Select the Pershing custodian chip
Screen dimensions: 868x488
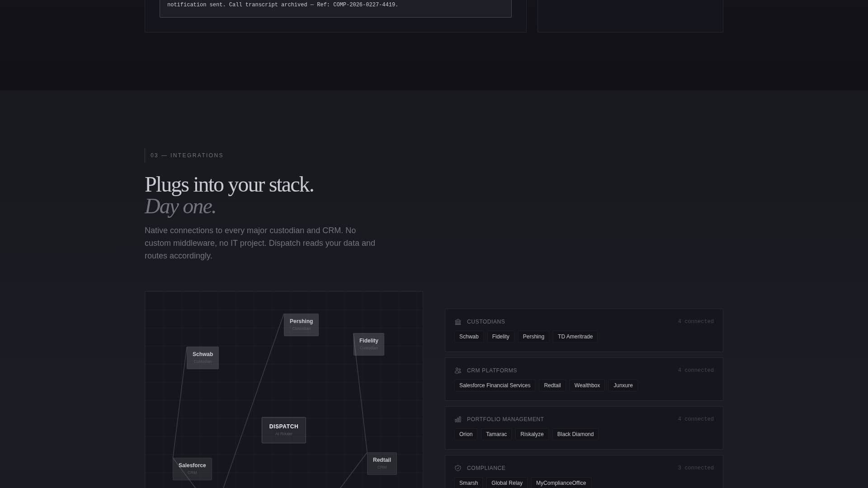tap(533, 337)
